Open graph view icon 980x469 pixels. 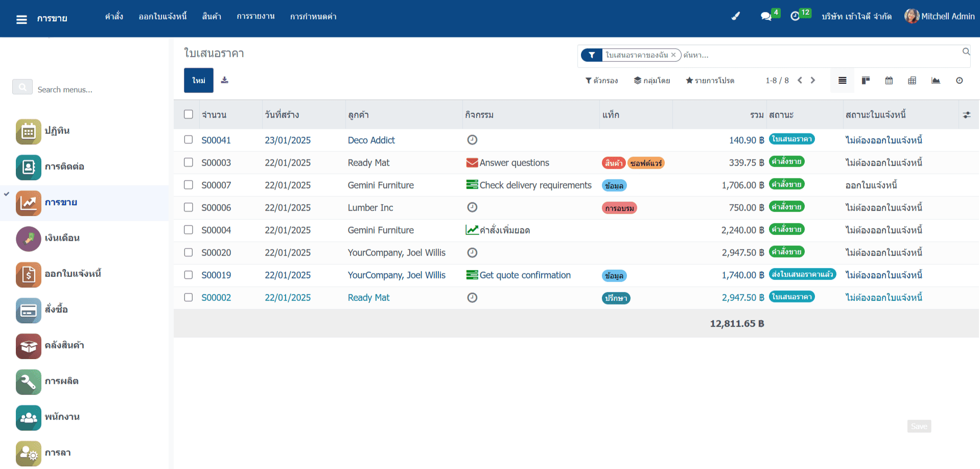coord(936,81)
